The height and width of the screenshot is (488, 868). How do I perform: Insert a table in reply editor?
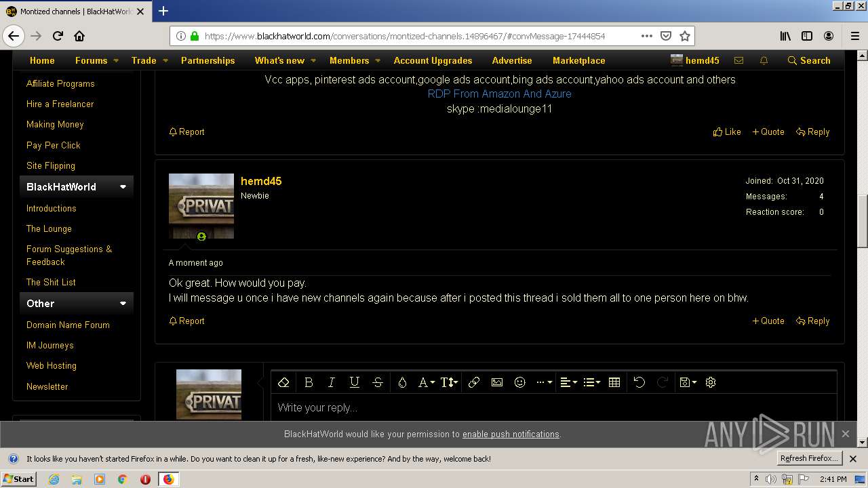click(x=614, y=382)
